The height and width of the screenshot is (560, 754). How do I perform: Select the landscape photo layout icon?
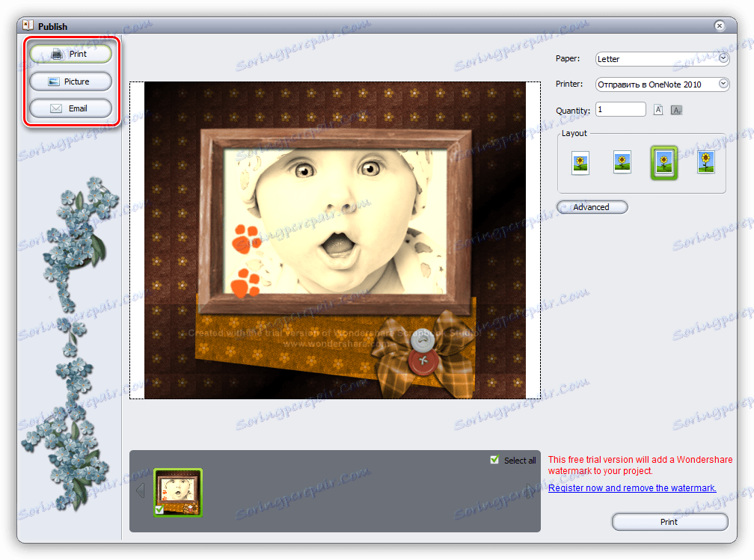point(622,161)
